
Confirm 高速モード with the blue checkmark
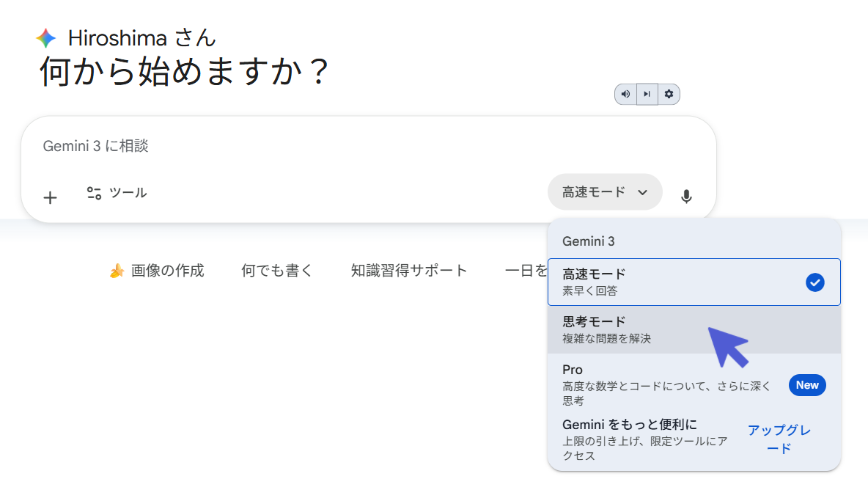tap(815, 282)
